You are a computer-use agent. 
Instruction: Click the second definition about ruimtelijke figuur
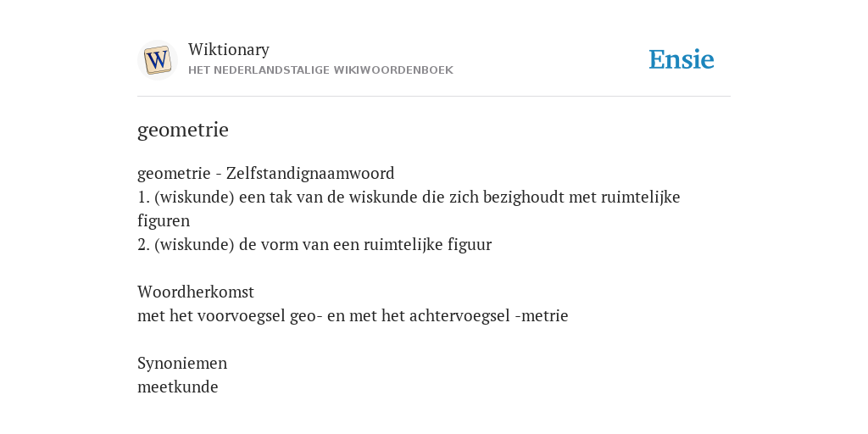[314, 245]
